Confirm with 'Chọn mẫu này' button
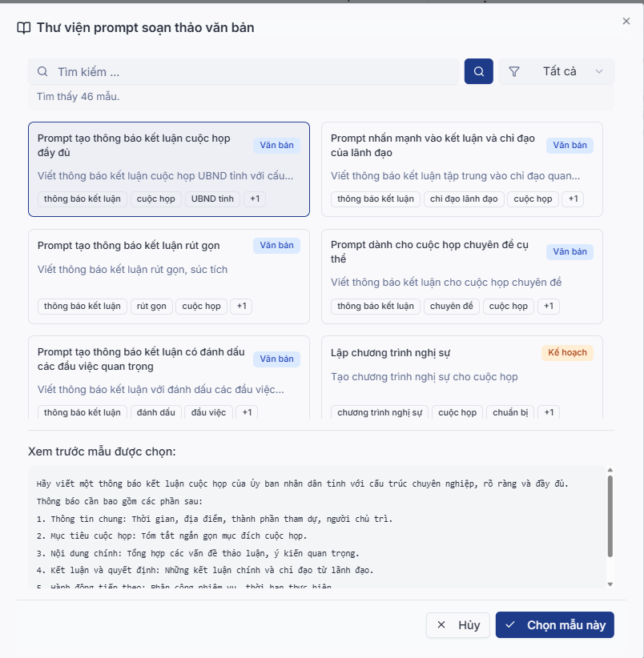The height and width of the screenshot is (658, 644). (x=554, y=625)
